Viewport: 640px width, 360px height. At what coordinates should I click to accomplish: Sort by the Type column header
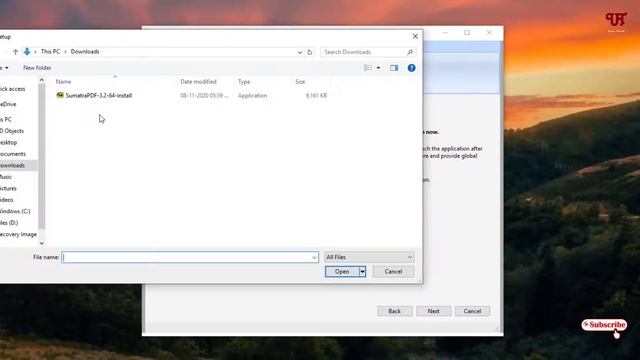point(244,82)
